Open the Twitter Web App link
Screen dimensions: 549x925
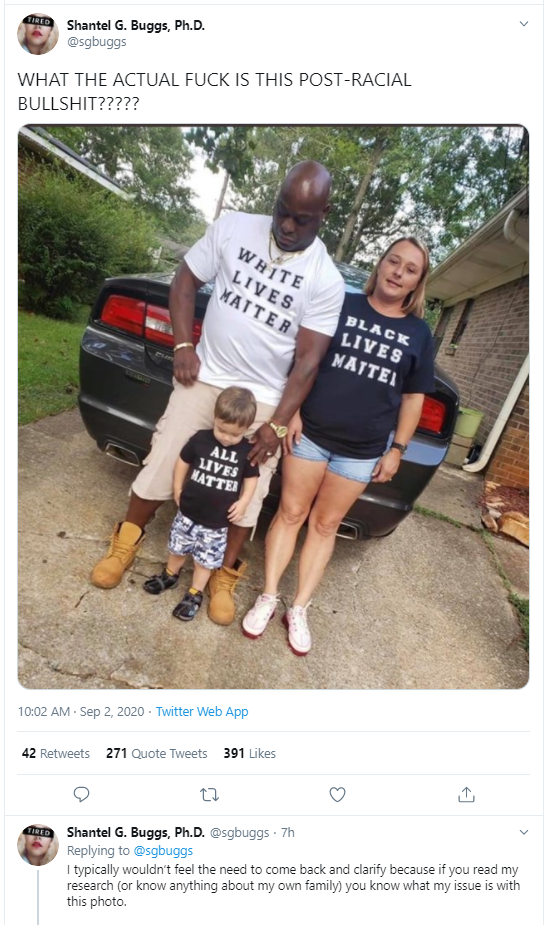[x=202, y=711]
